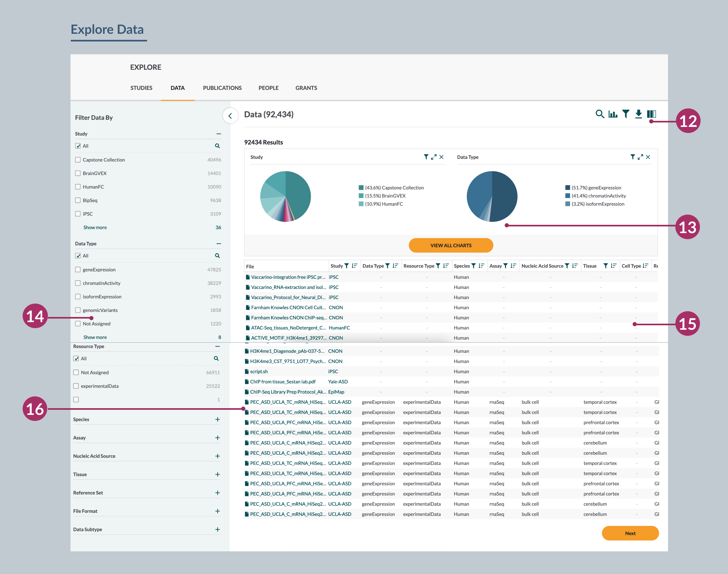Collapse the filter panel with the back arrow
Screen dimensions: 728x574
point(230,116)
